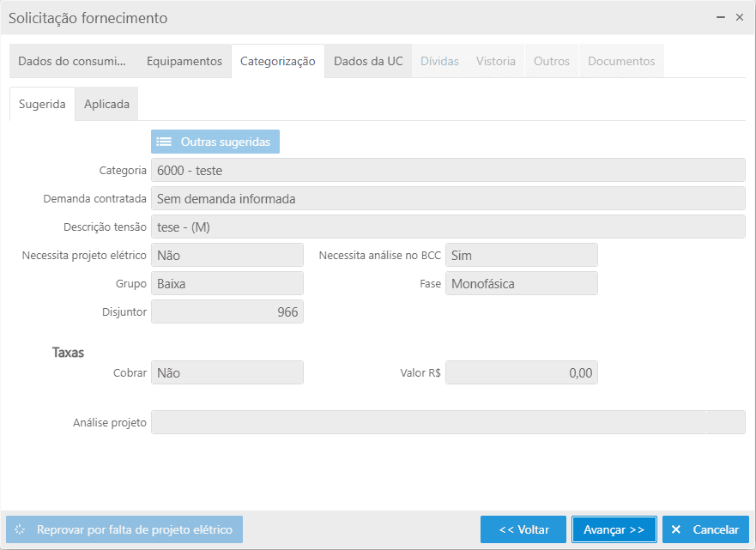Click the Necessita projeto elétrico field
The height and width of the screenshot is (550, 756).
pyautogui.click(x=227, y=255)
